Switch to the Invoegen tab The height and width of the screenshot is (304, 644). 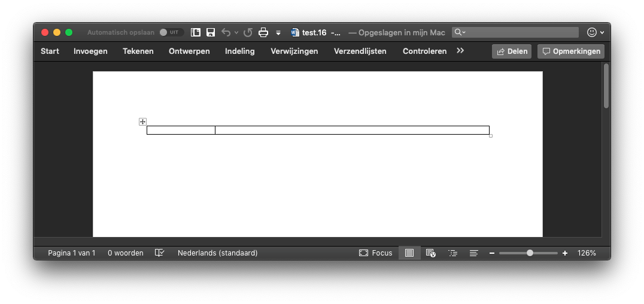(90, 51)
